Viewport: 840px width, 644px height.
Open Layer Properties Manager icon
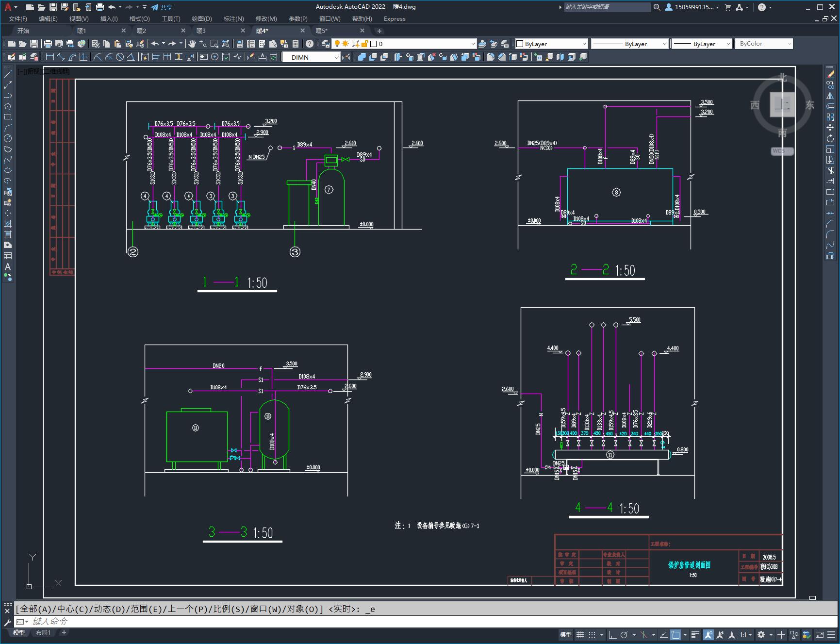point(325,44)
